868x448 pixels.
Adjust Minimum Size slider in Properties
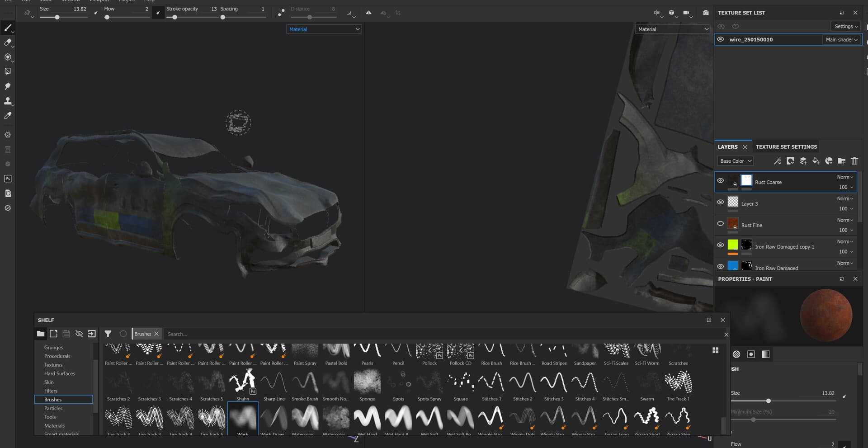783,420
